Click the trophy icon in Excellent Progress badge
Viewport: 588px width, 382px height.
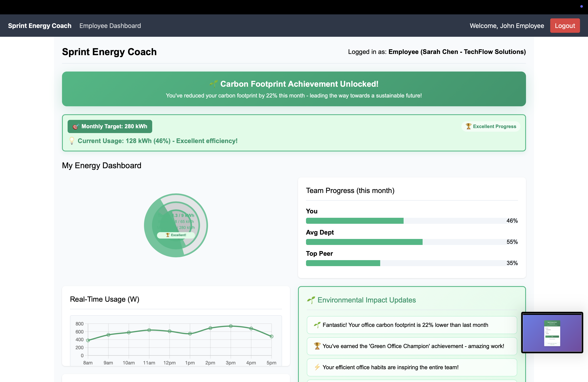point(468,126)
